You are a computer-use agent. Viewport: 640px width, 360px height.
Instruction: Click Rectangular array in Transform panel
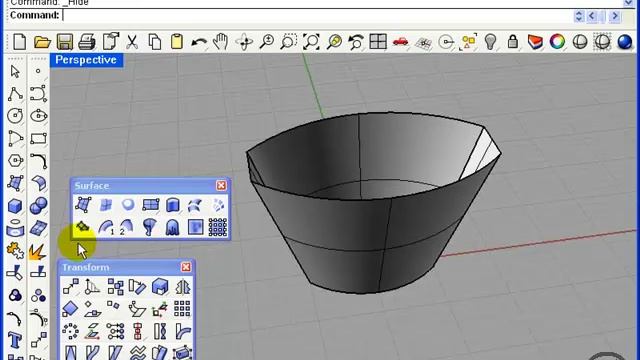pos(182,309)
